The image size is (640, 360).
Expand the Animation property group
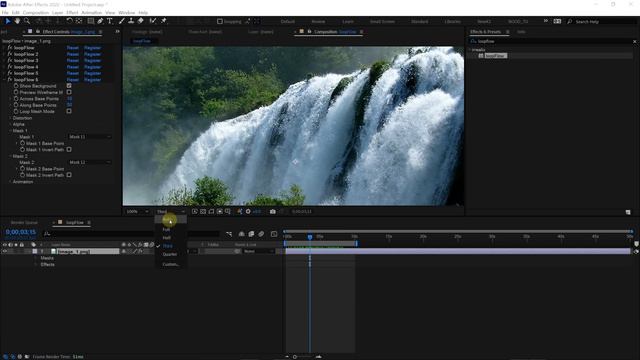[10, 182]
